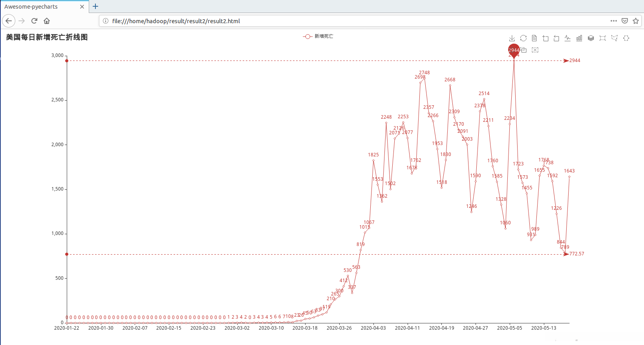The image size is (644, 345).
Task: Click the x-axis date 2020-02-15
Action: coord(169,328)
